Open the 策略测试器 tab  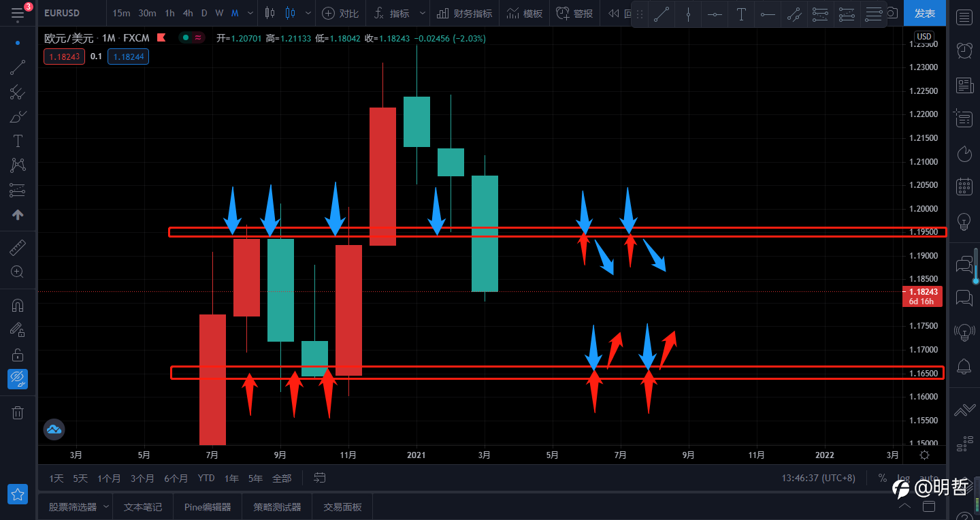pos(277,507)
